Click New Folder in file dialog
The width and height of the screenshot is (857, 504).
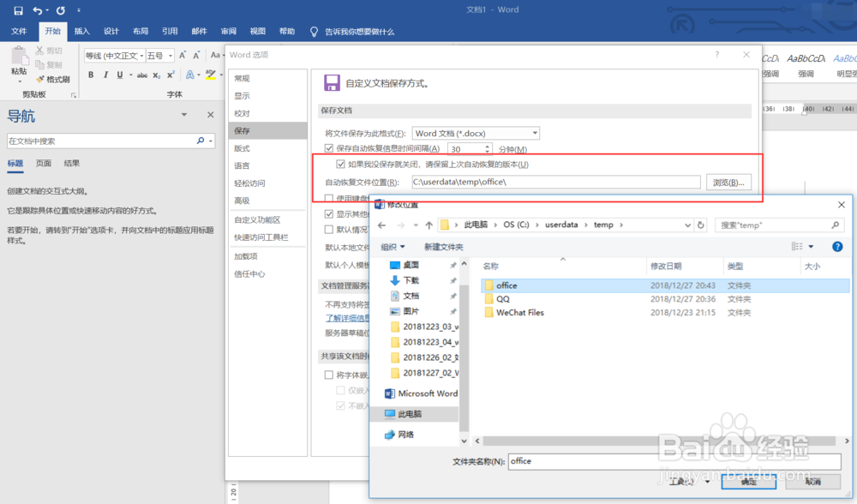(x=444, y=247)
